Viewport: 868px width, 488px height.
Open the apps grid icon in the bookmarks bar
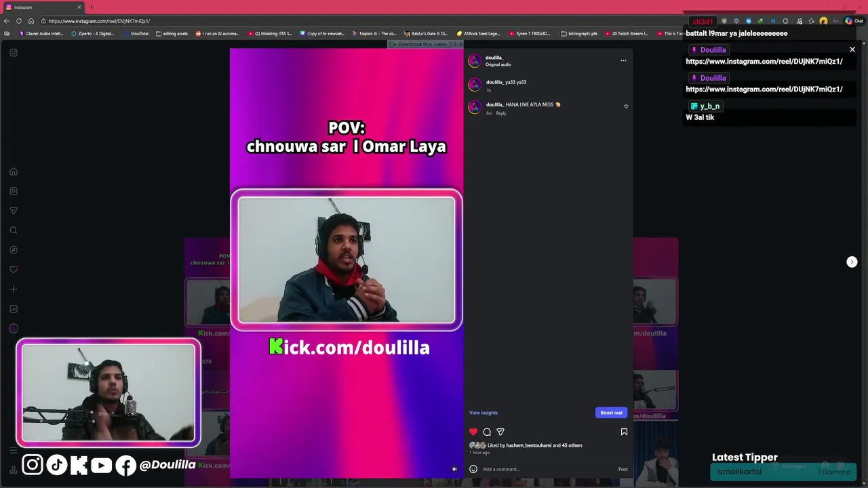point(7,33)
